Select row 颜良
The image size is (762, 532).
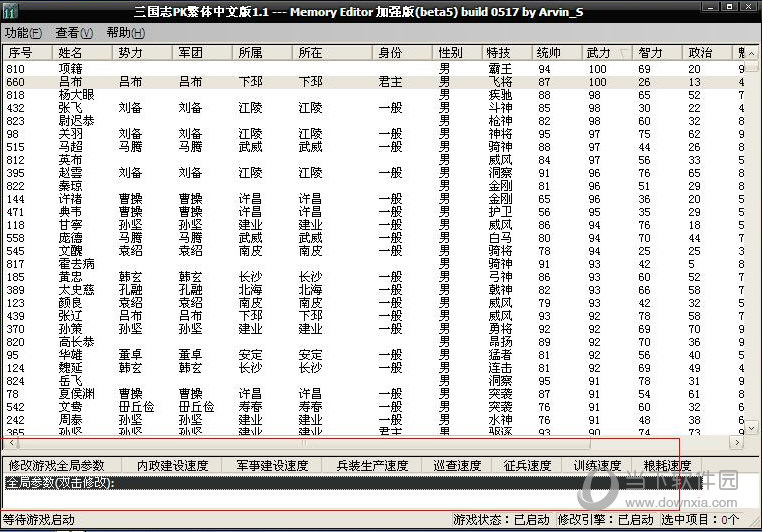[x=374, y=303]
